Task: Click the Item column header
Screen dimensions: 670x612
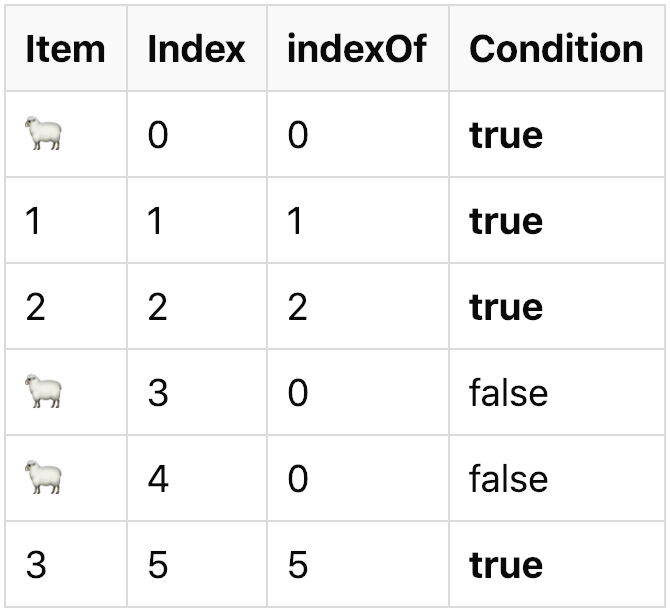Action: pyautogui.click(x=65, y=49)
